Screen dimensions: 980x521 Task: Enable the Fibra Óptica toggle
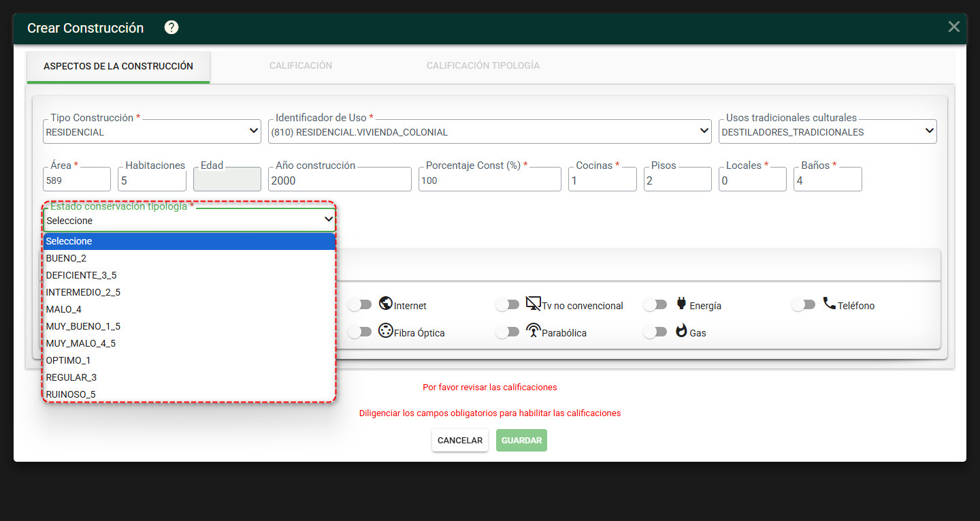click(x=360, y=332)
